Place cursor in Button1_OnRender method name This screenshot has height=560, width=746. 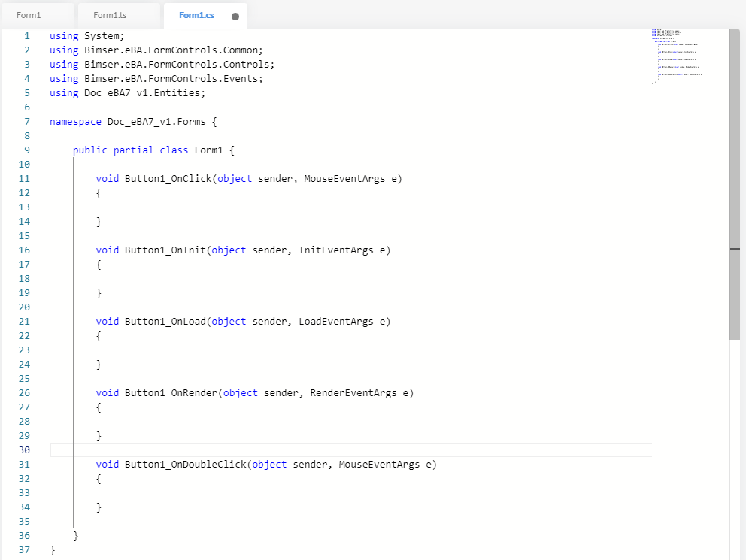coord(171,393)
